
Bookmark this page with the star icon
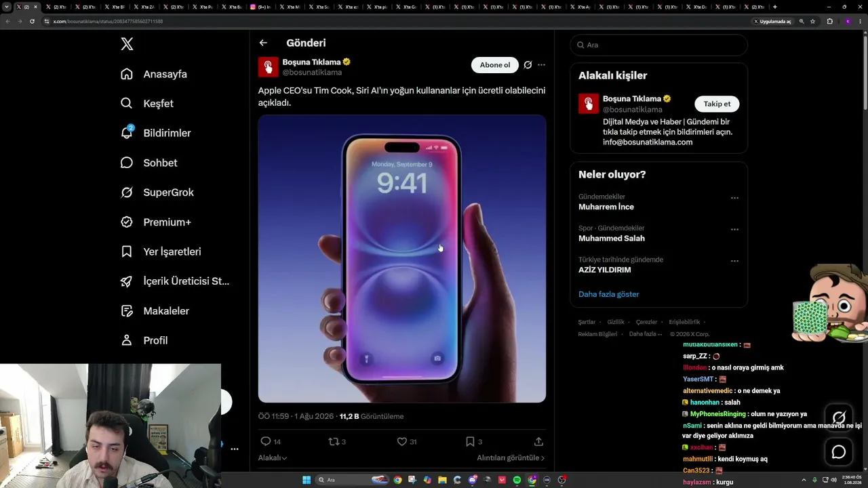tap(812, 21)
